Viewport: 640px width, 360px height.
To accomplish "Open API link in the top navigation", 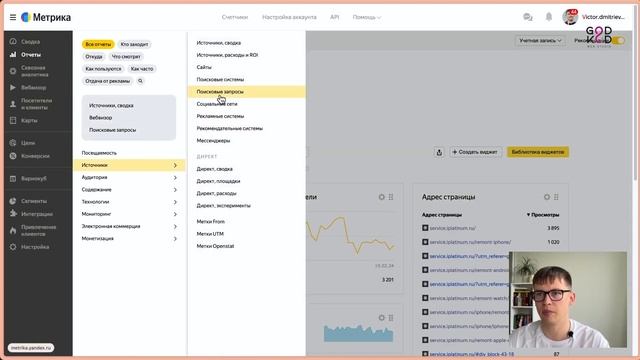I will [x=334, y=17].
